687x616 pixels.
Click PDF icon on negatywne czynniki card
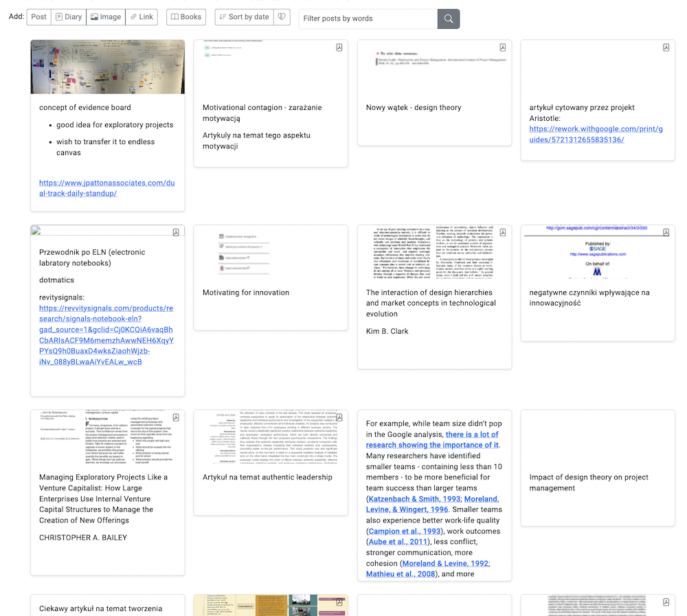[x=666, y=232]
